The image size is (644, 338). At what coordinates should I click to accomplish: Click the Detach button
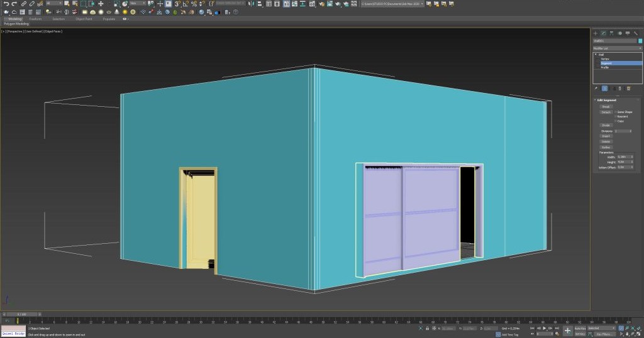click(x=606, y=112)
